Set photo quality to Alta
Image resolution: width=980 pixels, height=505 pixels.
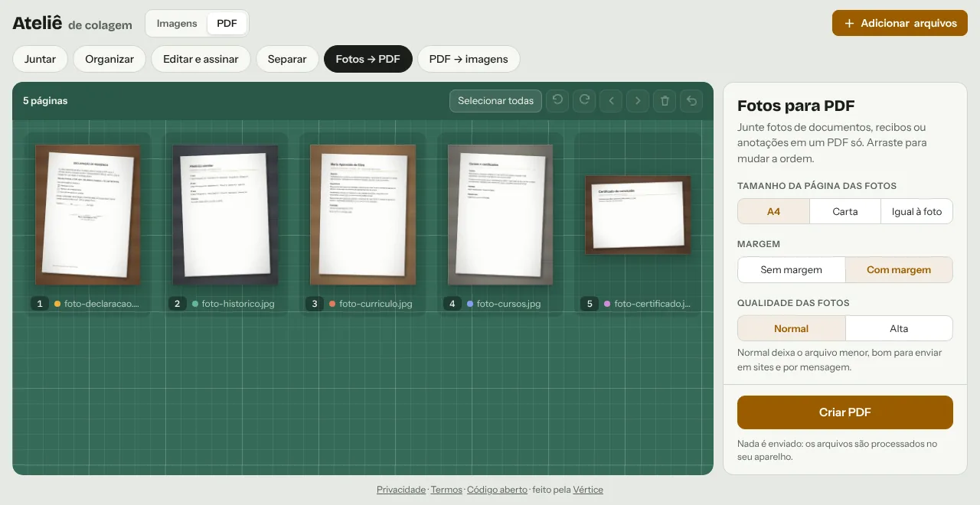click(x=899, y=329)
